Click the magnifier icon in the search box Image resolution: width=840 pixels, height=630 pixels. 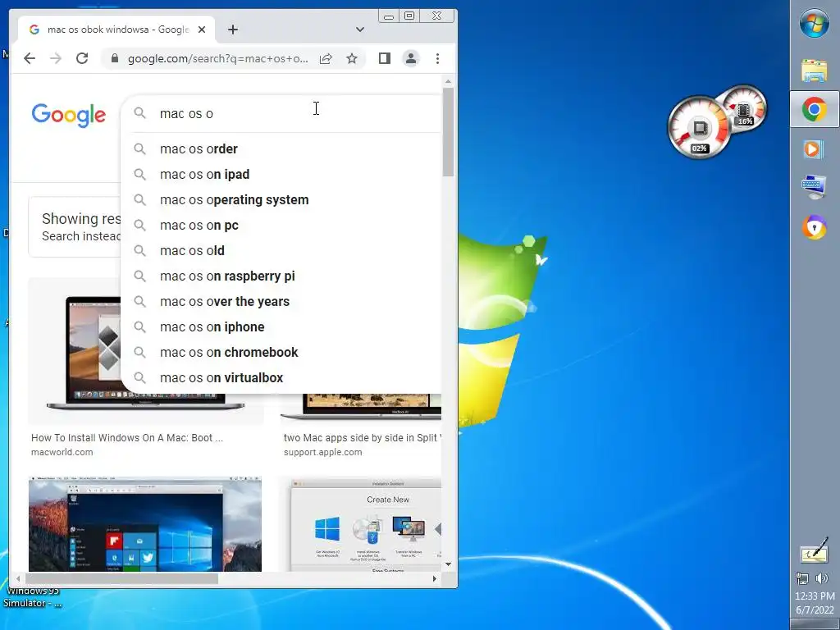click(139, 113)
